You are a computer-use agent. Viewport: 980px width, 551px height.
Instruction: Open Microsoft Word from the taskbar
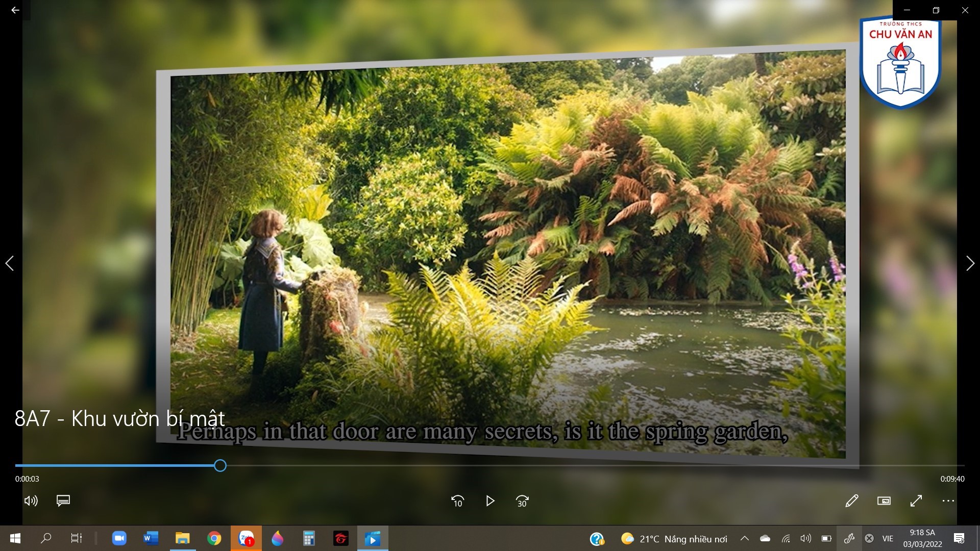(151, 538)
